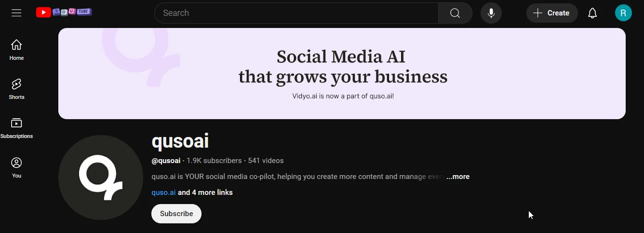Show the 4 more links
The image size is (644, 233).
205,192
